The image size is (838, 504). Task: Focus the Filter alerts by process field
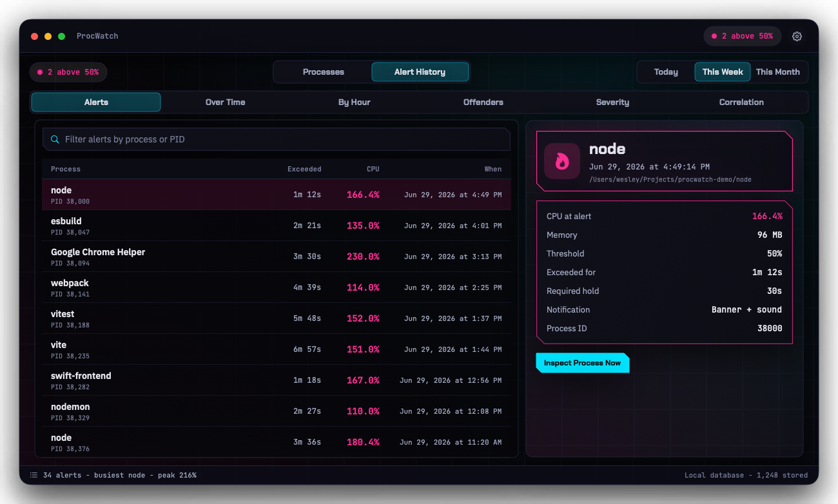277,139
